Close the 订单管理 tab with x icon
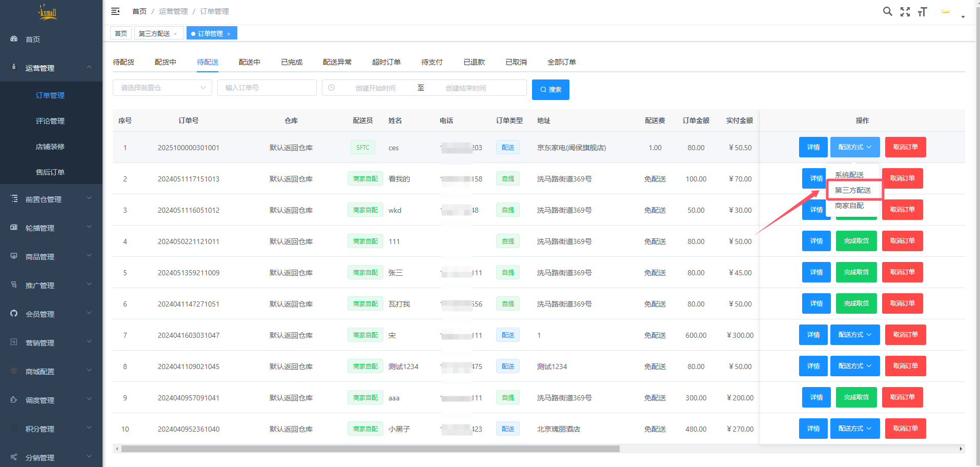This screenshot has width=980, height=467. click(229, 34)
